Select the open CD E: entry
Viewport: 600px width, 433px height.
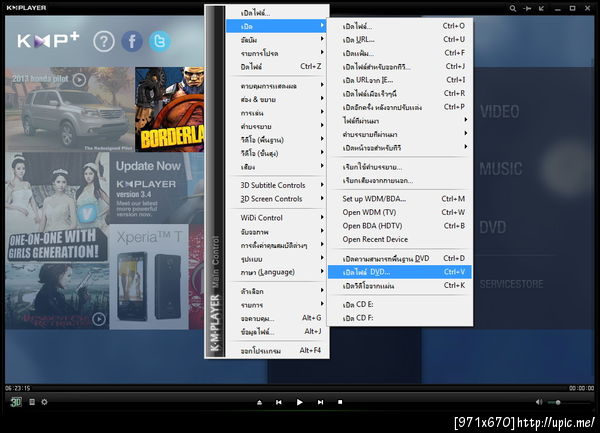399,304
